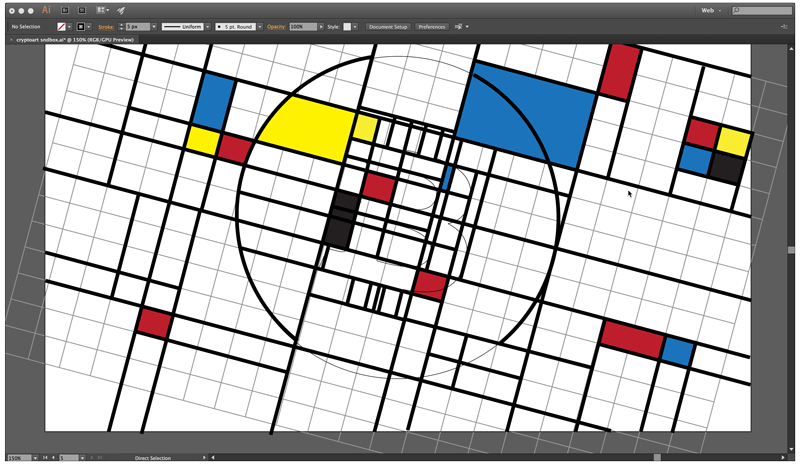Go to the last artboard
The height and width of the screenshot is (466, 800).
tap(100, 458)
